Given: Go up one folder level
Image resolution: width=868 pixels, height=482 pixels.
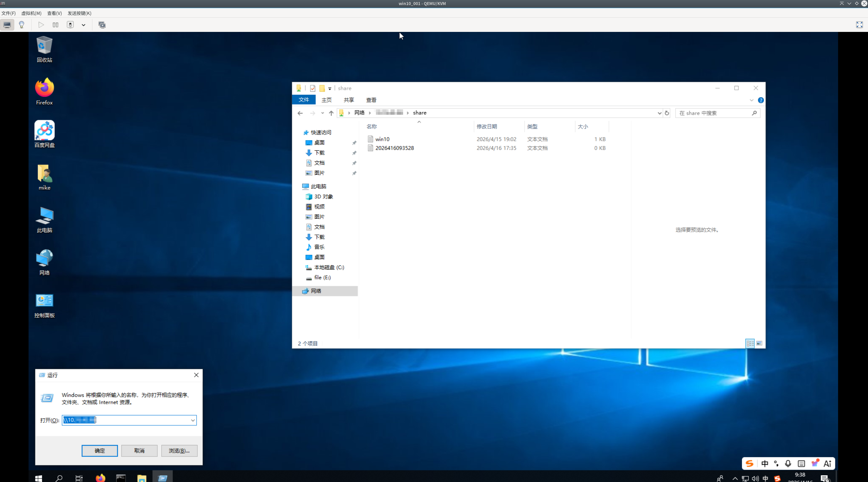Looking at the screenshot, I should point(331,113).
